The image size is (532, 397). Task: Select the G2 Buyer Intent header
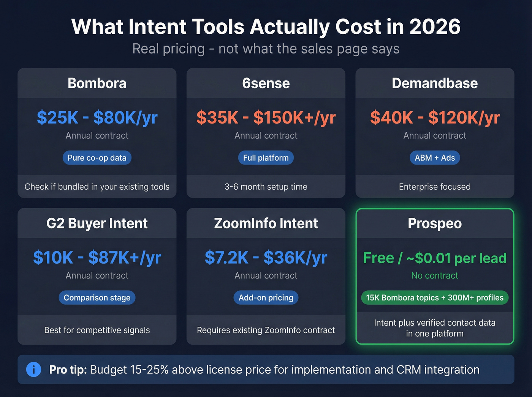coord(97,223)
